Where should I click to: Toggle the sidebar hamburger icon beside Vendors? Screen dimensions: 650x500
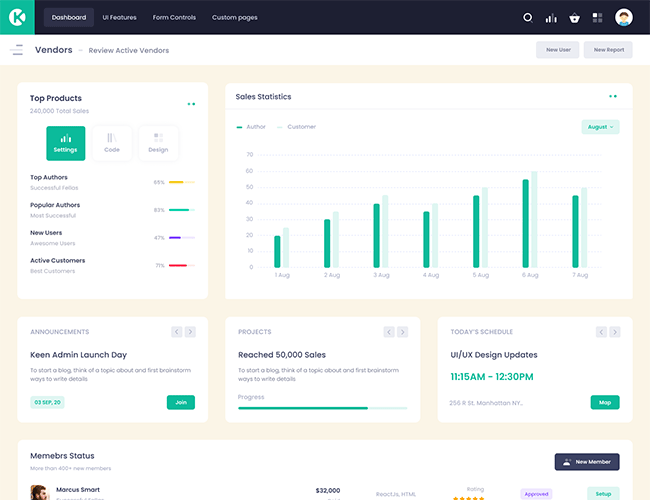point(17,49)
